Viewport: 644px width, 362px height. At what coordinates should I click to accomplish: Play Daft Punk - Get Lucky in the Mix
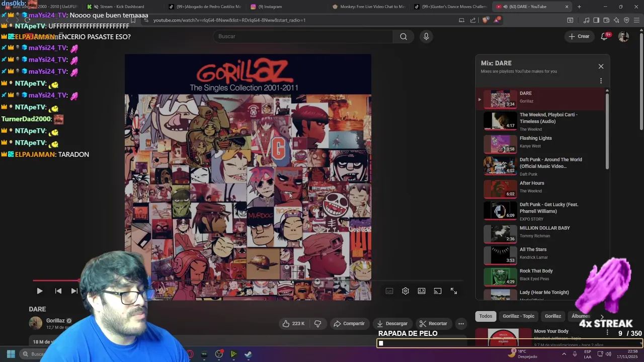coord(539,211)
